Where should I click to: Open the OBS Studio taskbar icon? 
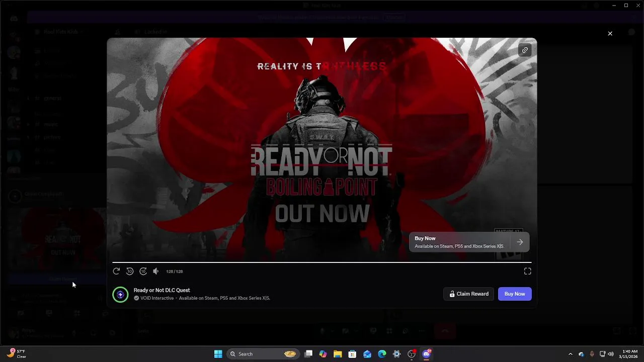tap(412, 354)
